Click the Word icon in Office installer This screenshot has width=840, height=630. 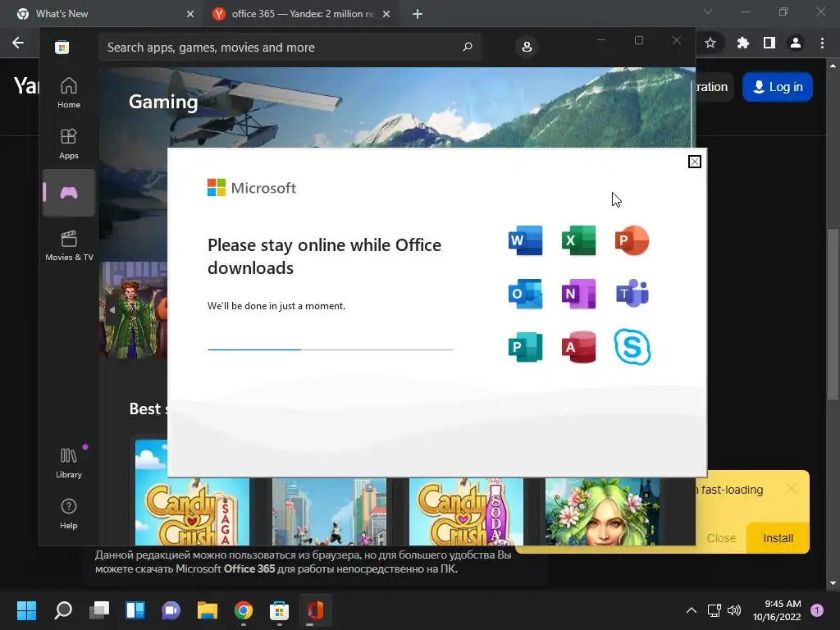[x=525, y=240]
